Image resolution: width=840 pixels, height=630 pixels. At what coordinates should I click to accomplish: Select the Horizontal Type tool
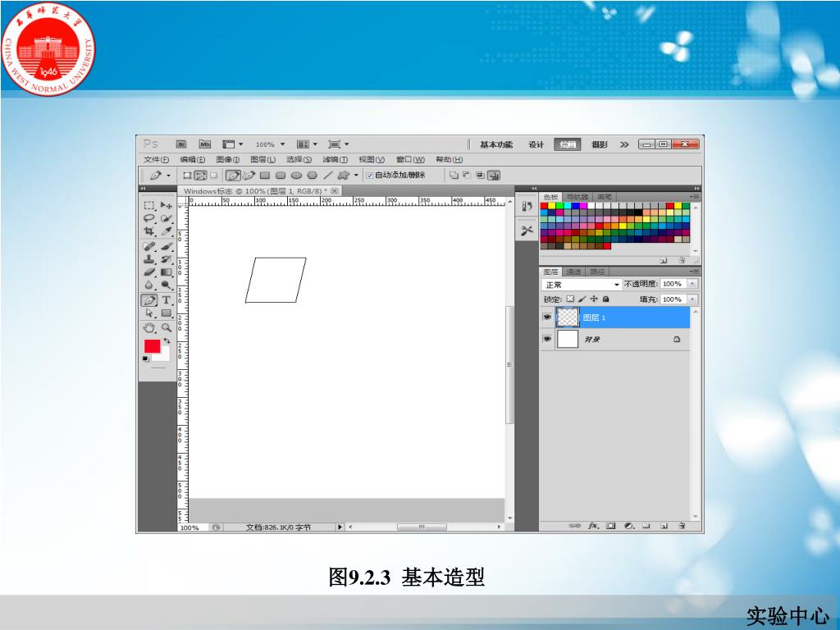coord(166,300)
